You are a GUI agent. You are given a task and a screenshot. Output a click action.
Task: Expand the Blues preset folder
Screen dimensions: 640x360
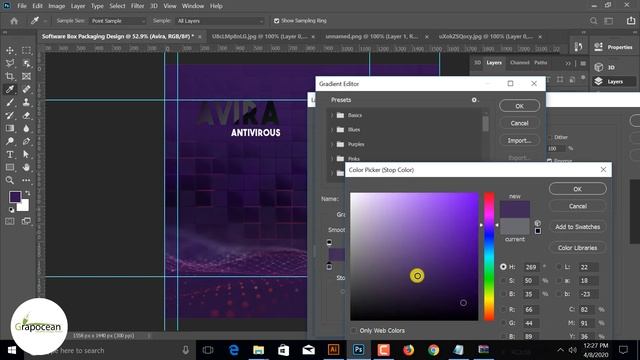pyautogui.click(x=332, y=130)
